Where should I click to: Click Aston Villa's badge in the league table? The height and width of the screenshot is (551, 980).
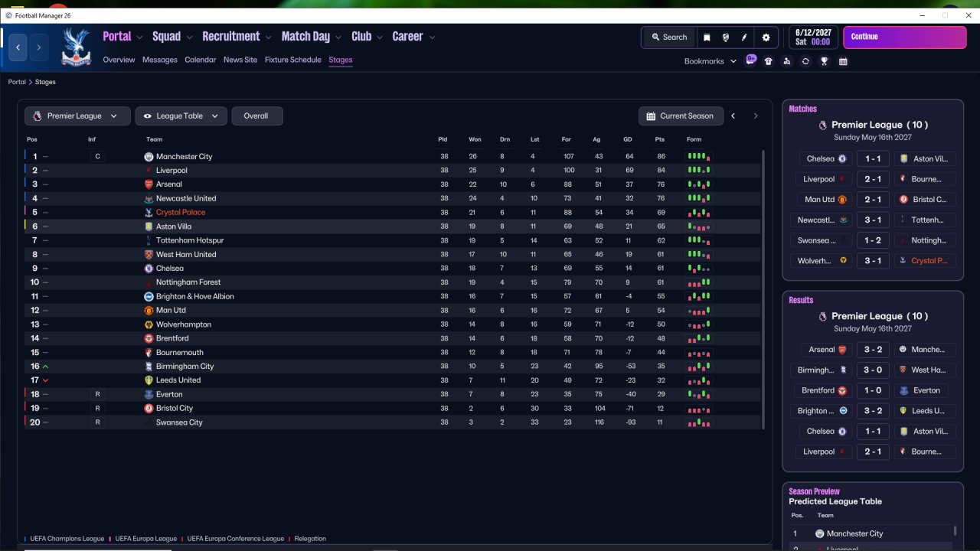pyautogui.click(x=149, y=227)
